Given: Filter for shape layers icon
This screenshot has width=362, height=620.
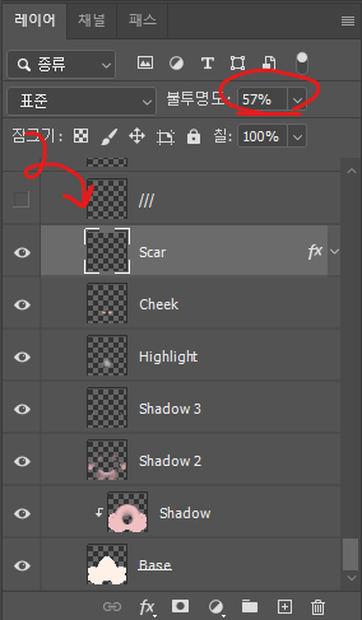Looking at the screenshot, I should click(238, 63).
